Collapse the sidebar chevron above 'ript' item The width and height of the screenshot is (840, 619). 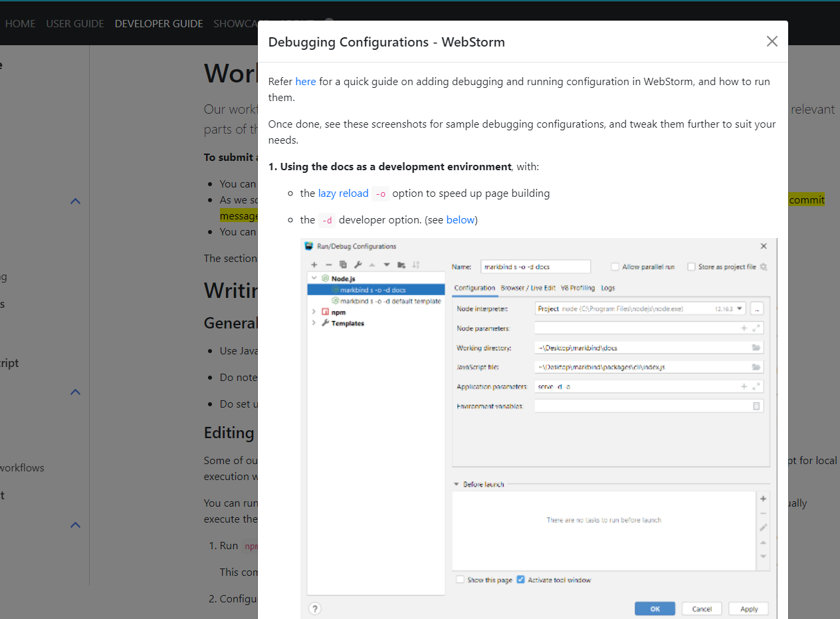pos(76,201)
